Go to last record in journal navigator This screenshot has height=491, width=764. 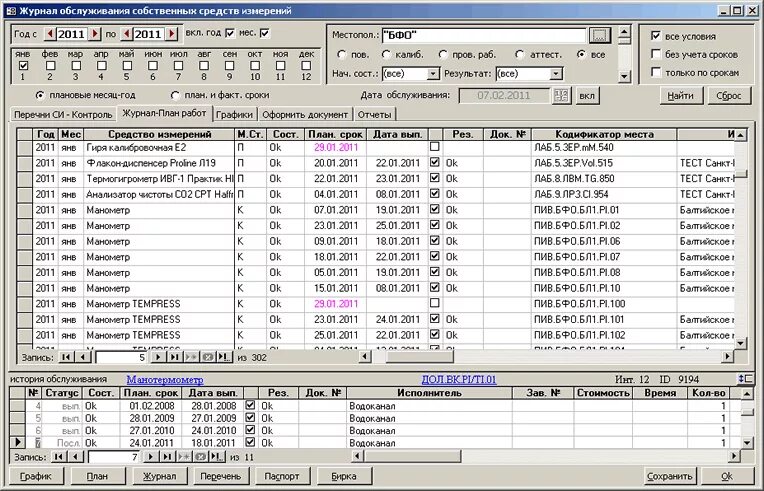174,357
